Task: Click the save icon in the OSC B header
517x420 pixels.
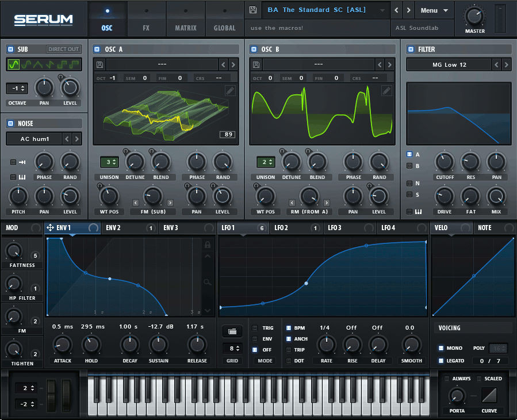Action: (255, 64)
